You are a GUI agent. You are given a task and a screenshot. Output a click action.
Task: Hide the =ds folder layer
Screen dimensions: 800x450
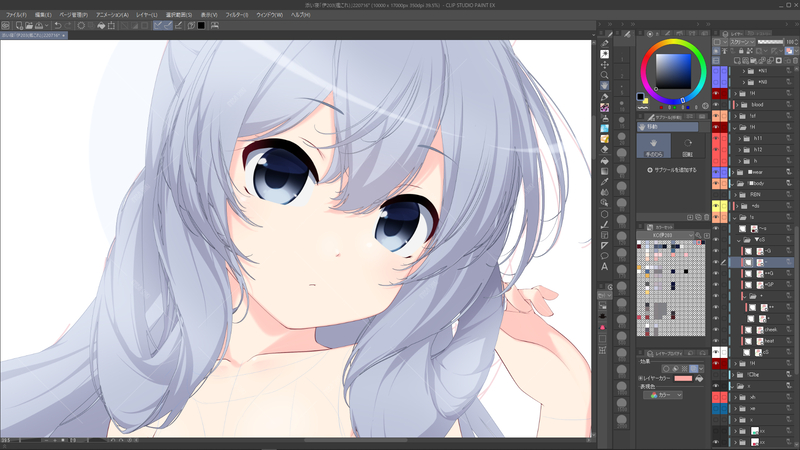(716, 206)
